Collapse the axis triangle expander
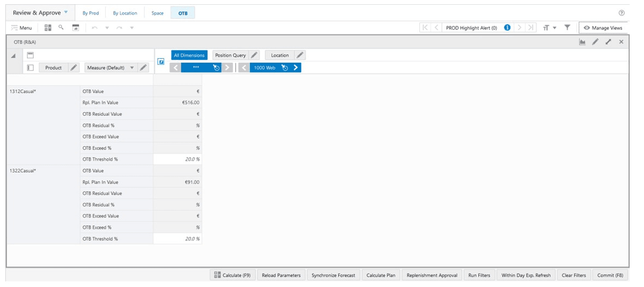Viewport: 644px width, 287px height. [13, 56]
